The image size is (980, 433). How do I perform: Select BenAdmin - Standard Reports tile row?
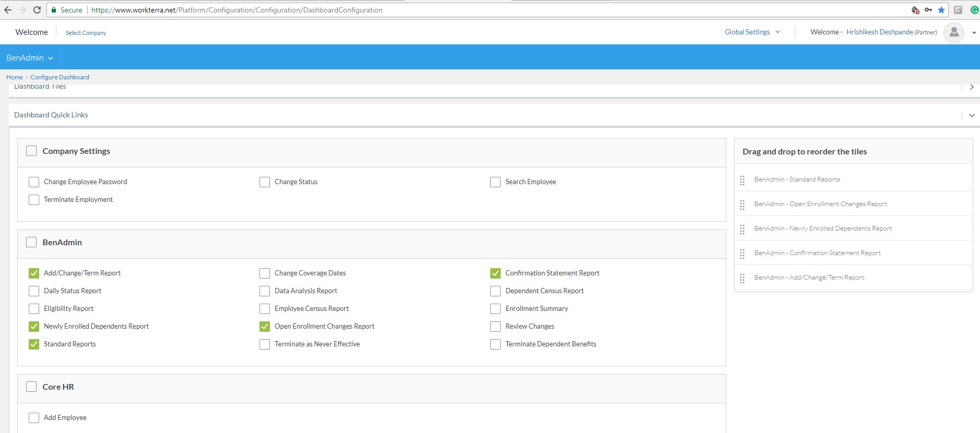coord(853,179)
